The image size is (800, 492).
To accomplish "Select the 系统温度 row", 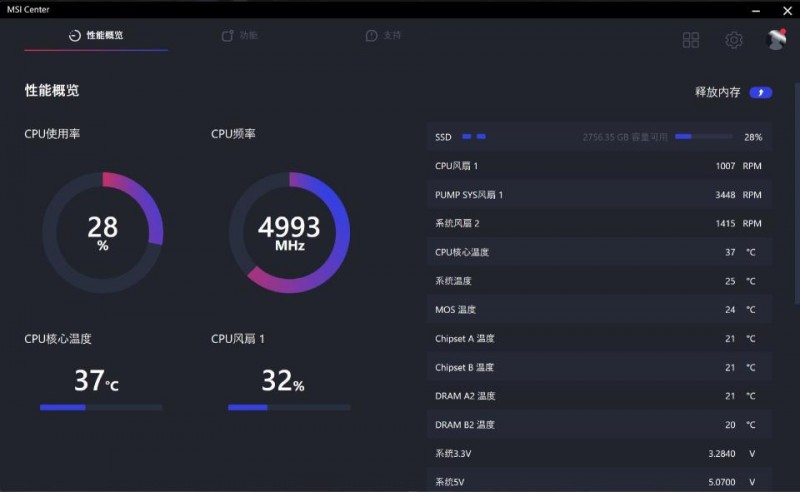I will click(599, 281).
